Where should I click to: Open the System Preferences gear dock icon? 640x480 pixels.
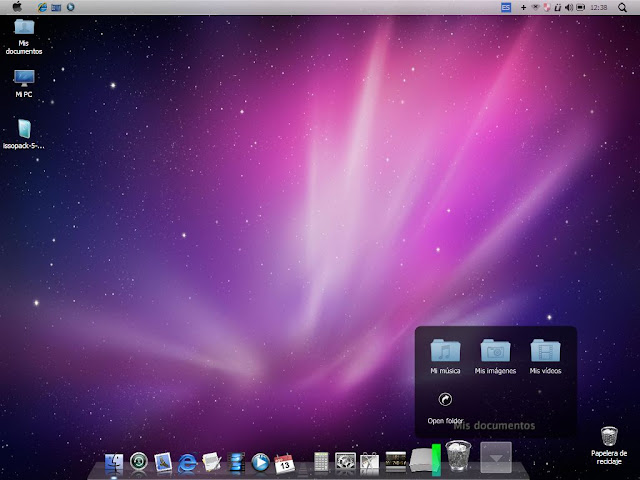(x=345, y=462)
